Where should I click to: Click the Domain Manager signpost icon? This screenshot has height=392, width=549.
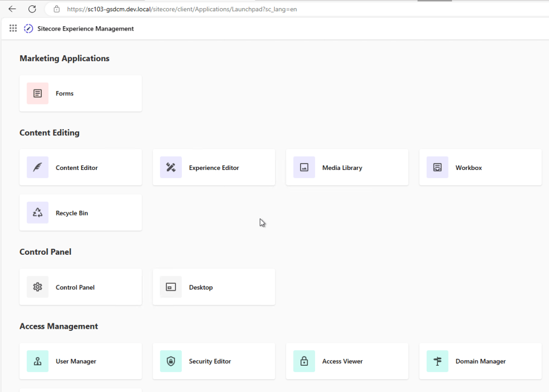pyautogui.click(x=437, y=361)
